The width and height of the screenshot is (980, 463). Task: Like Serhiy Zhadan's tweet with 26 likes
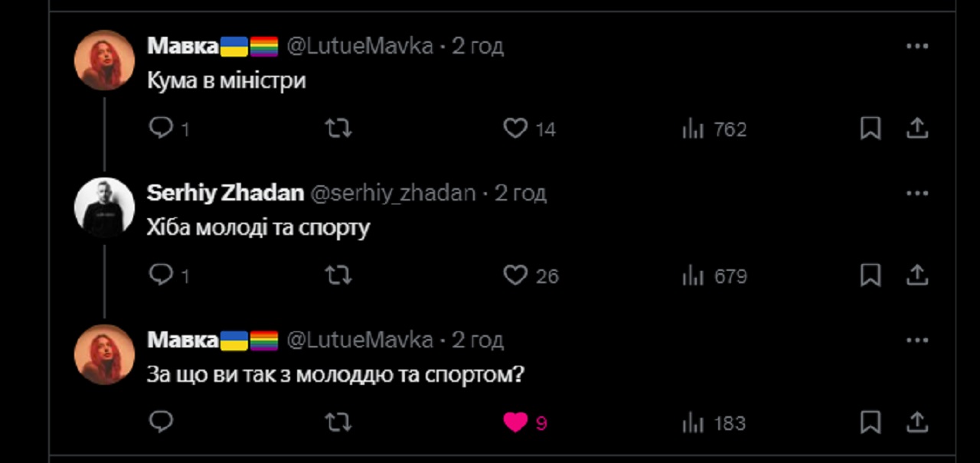pyautogui.click(x=515, y=275)
